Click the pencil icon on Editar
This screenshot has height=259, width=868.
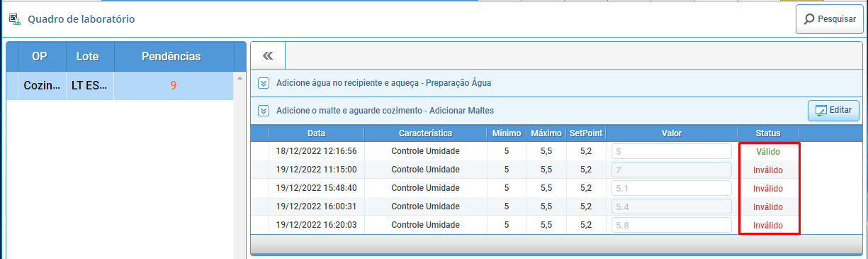[821, 111]
